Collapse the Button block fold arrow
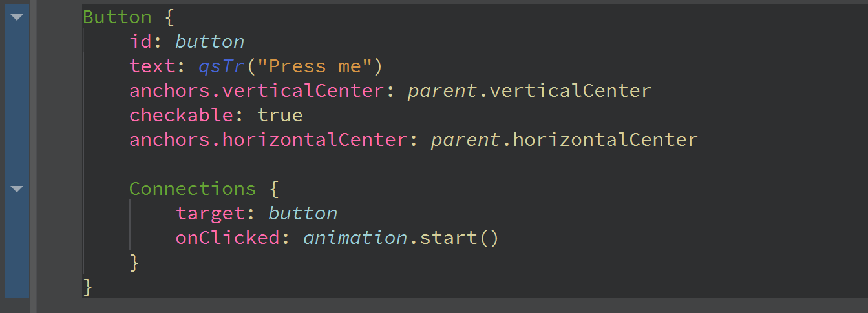Screen dimensions: 868x313 click(17, 17)
